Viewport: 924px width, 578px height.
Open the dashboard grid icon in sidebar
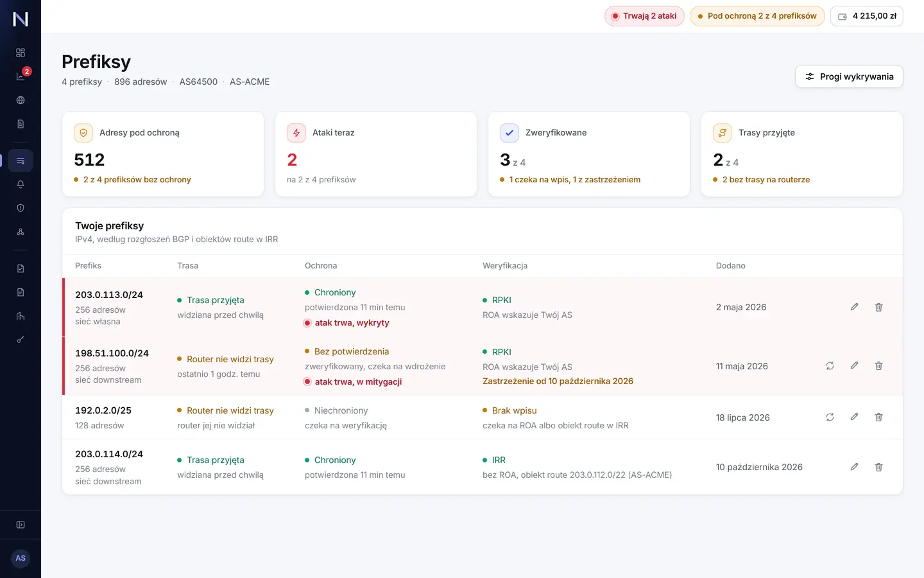(x=21, y=53)
